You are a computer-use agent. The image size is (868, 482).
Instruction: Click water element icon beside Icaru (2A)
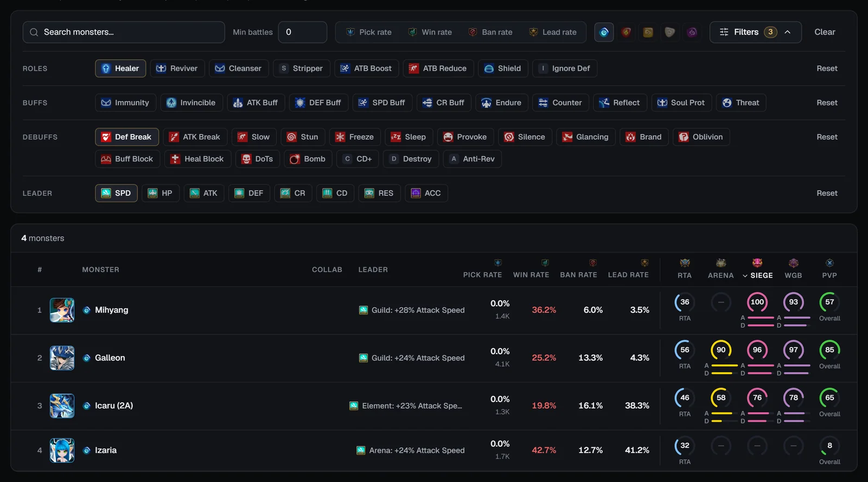[86, 406]
